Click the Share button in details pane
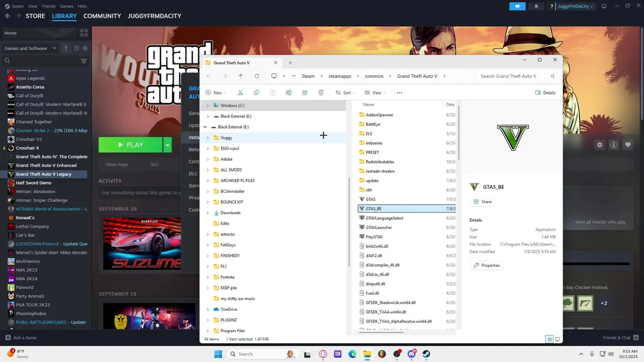The image size is (644, 362). pyautogui.click(x=482, y=202)
